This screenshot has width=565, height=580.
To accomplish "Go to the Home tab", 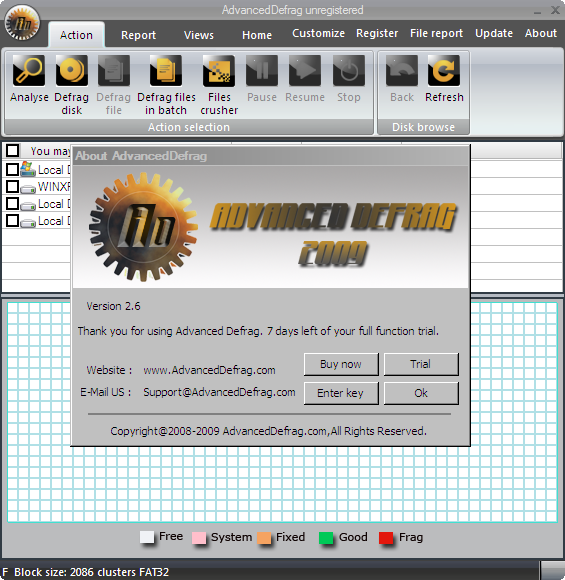I will [x=257, y=35].
